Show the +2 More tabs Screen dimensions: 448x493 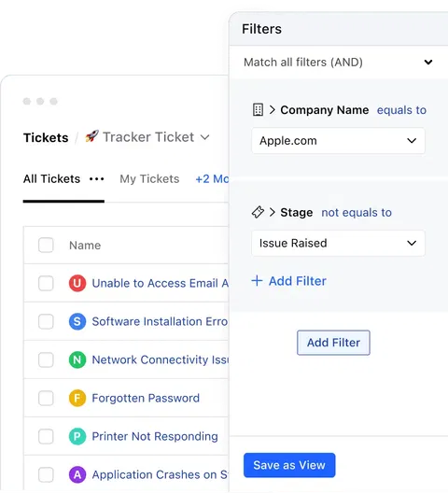tap(212, 179)
